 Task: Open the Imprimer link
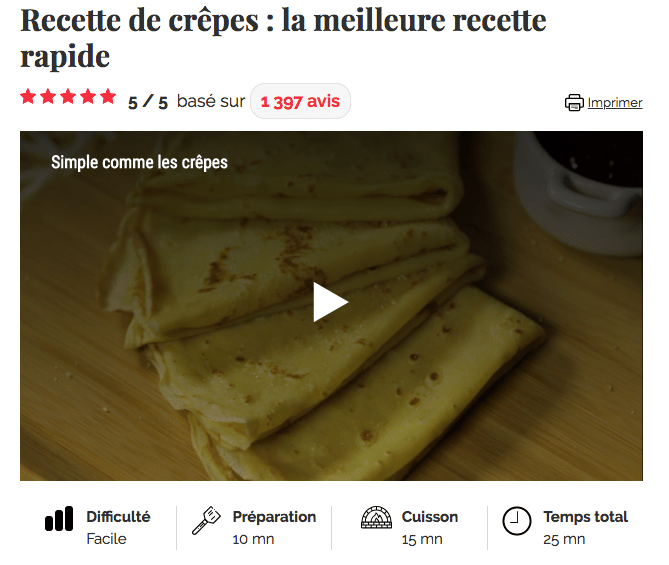615,102
